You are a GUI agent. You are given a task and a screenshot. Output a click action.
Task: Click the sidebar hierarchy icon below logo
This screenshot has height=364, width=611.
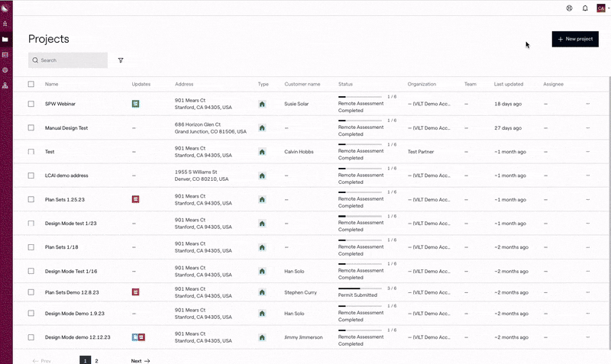click(x=5, y=24)
